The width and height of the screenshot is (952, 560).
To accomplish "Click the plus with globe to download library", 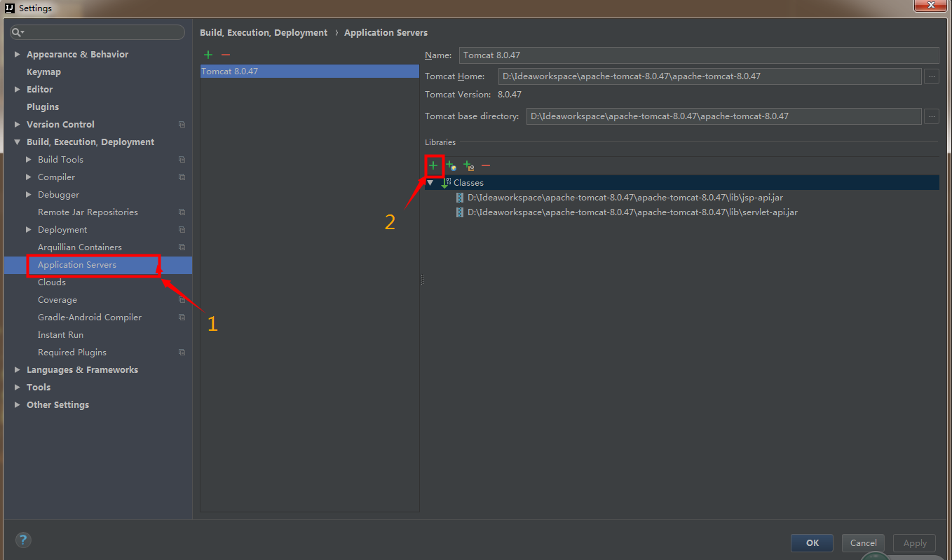I will click(451, 166).
